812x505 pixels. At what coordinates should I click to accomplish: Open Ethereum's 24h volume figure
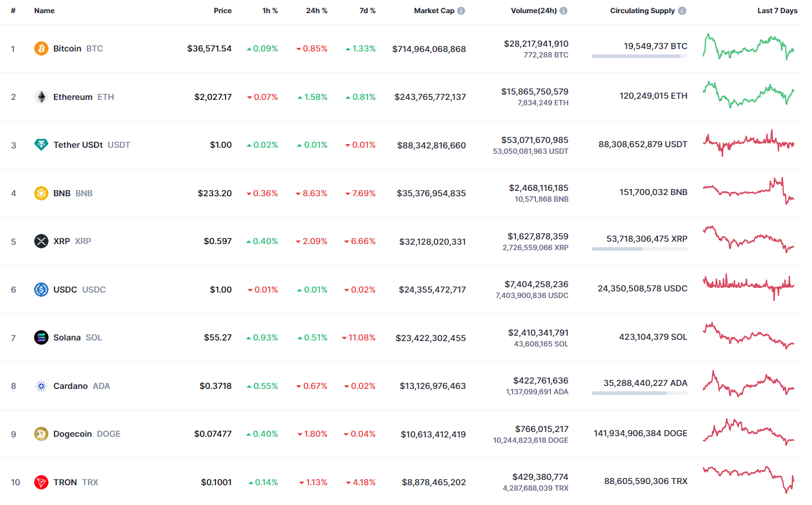535,92
